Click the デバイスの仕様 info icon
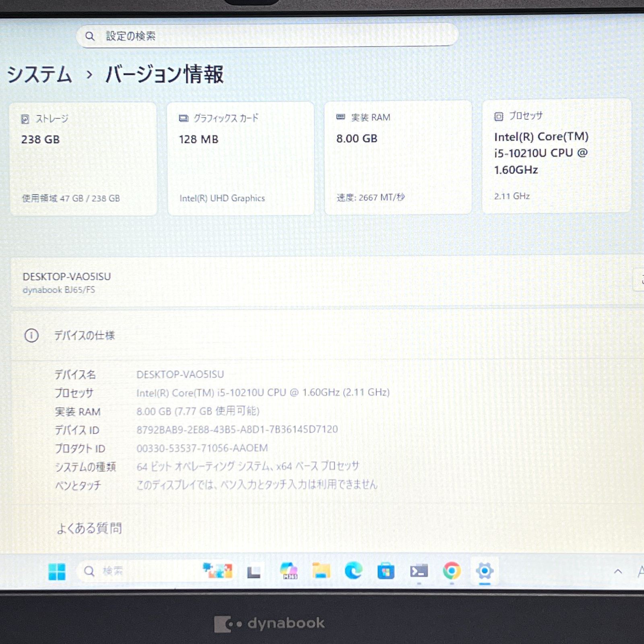Viewport: 644px width, 644px height. (31, 335)
